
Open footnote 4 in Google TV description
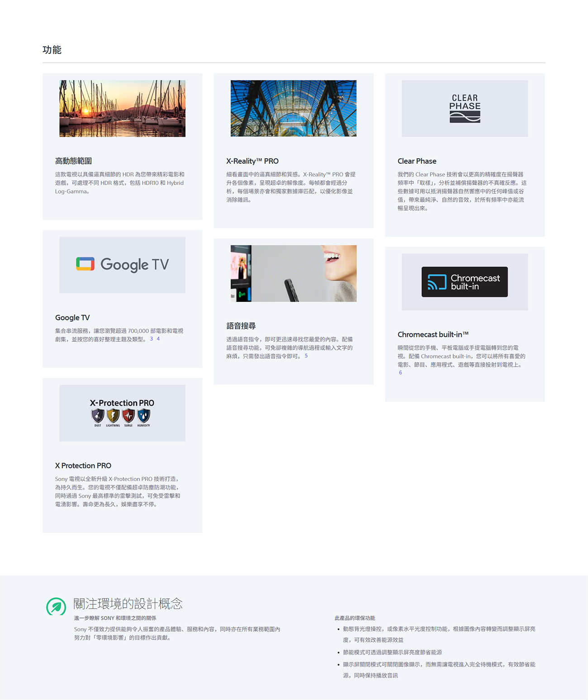[x=158, y=339]
